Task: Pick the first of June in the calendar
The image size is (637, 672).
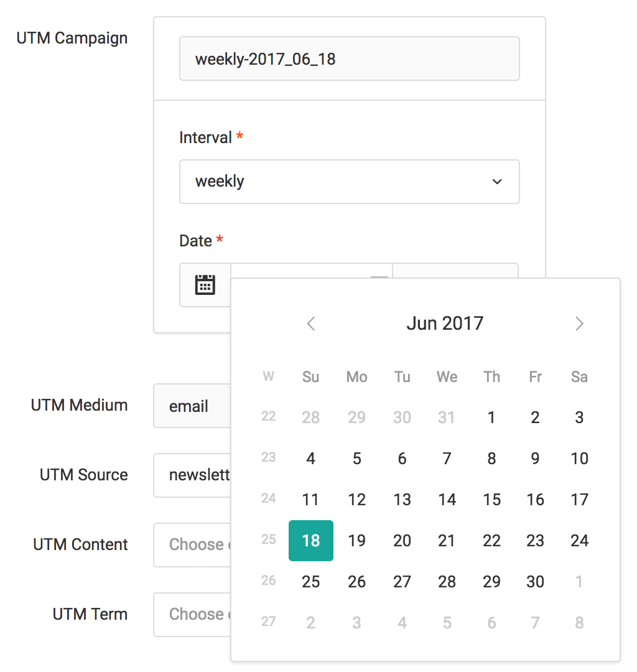Action: 491,417
